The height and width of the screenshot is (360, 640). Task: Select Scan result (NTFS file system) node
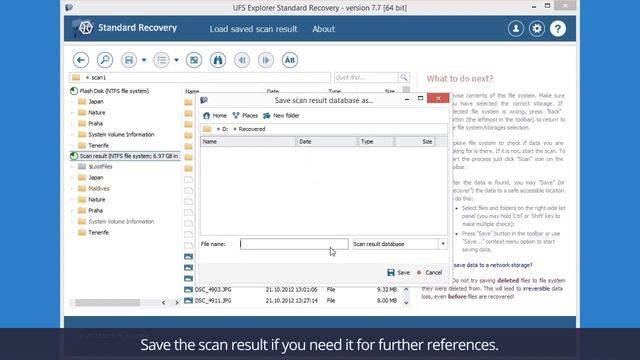coord(124,156)
